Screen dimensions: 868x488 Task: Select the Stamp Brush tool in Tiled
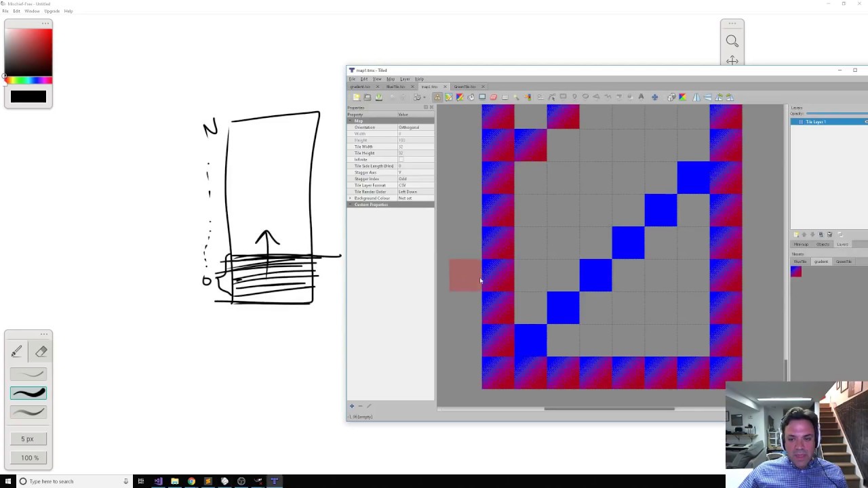[437, 97]
